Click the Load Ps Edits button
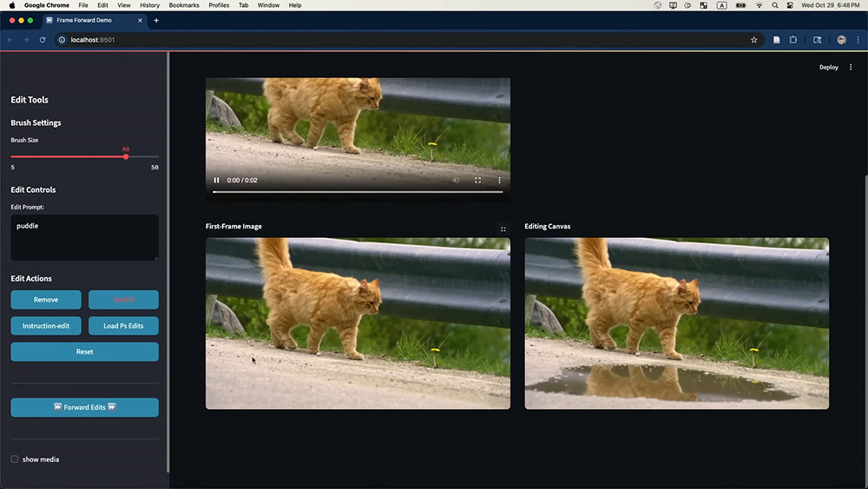The image size is (868, 489). 123,326
